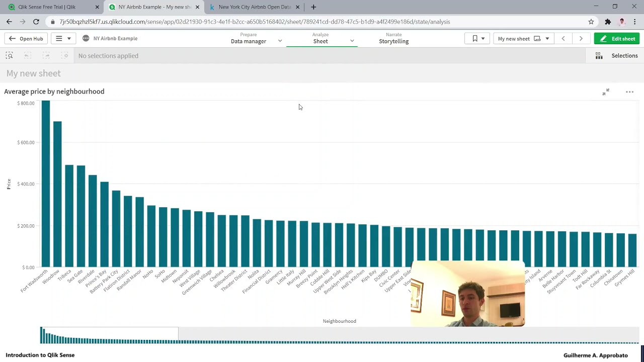Click Open Hub button

(26, 39)
